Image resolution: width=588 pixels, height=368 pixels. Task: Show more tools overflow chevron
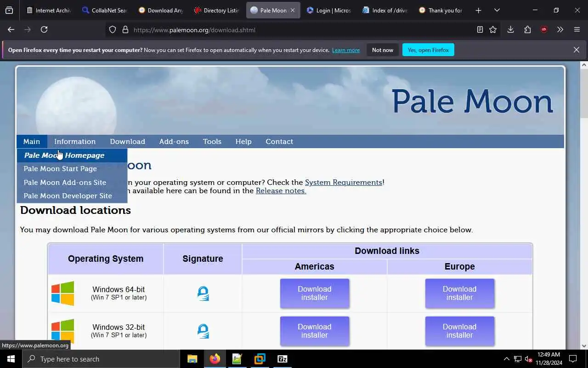coord(560,29)
